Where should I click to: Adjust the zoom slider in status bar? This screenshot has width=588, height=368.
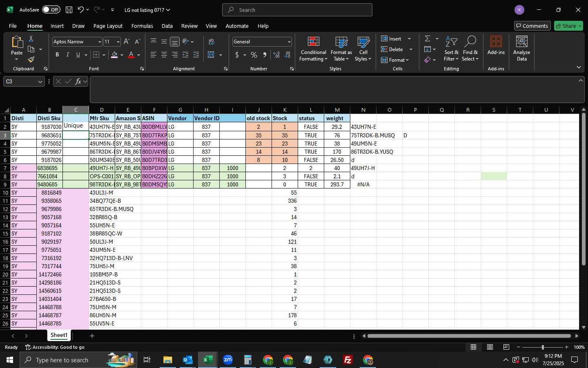543,347
